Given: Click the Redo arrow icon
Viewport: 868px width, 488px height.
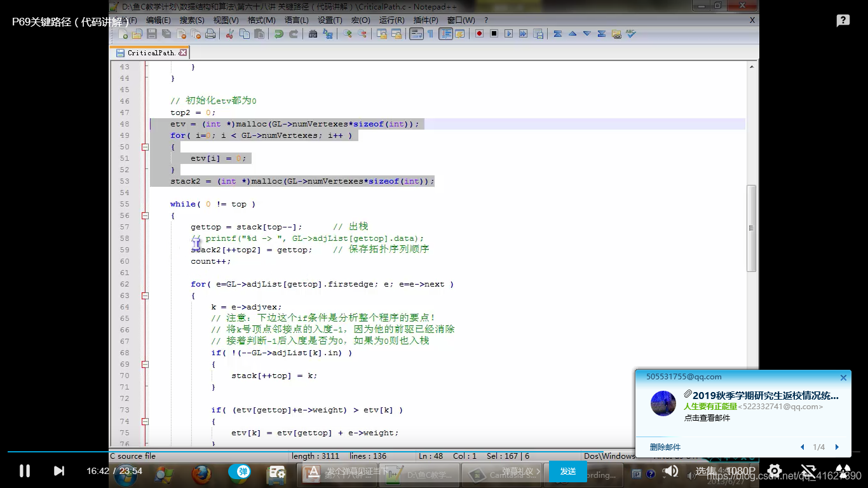Looking at the screenshot, I should (293, 34).
